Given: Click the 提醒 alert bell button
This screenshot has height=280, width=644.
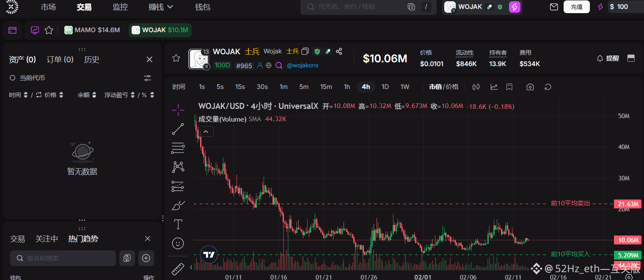Looking at the screenshot, I should pyautogui.click(x=608, y=58).
